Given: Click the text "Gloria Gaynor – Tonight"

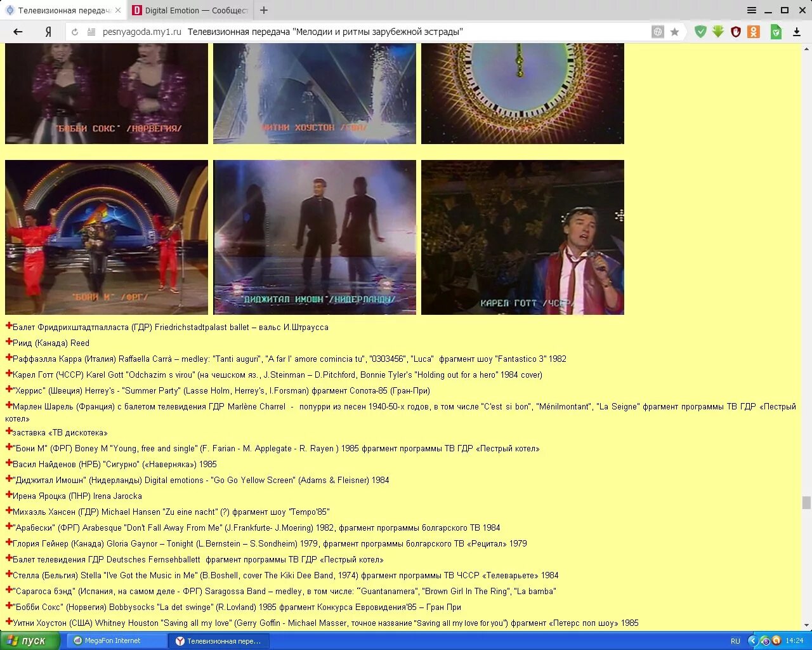Looking at the screenshot, I should [150, 544].
